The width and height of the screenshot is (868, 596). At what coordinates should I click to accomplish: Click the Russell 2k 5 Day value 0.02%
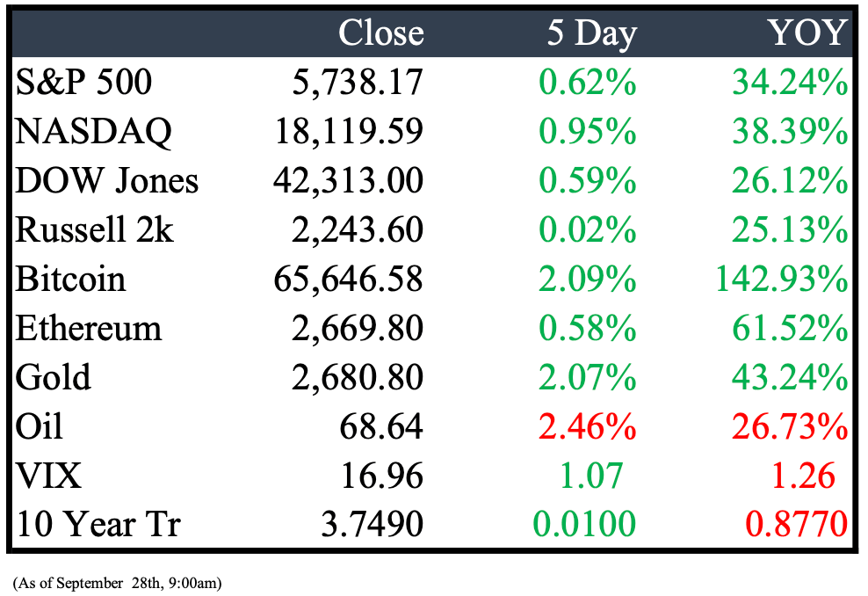[x=588, y=229]
